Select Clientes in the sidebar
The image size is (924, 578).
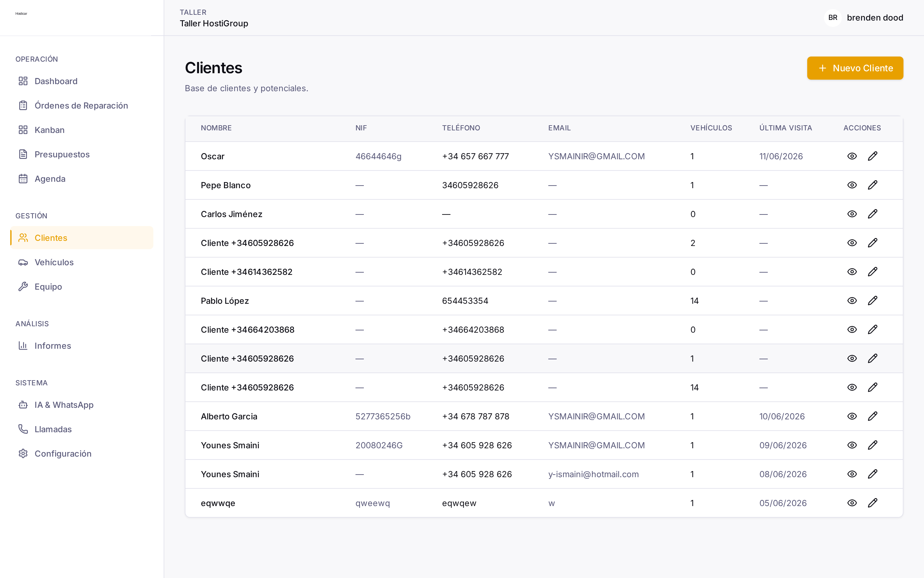82,238
